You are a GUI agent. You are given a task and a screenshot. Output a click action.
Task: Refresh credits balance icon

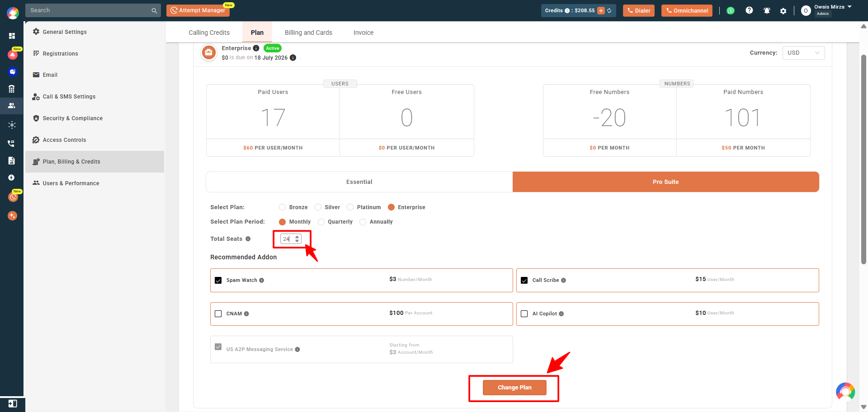pos(609,10)
